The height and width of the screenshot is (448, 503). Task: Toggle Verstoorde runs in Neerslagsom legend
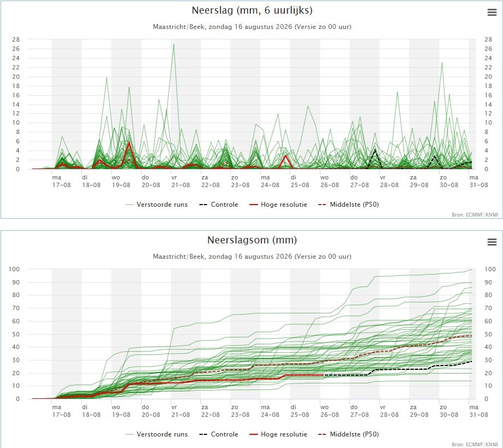[156, 434]
